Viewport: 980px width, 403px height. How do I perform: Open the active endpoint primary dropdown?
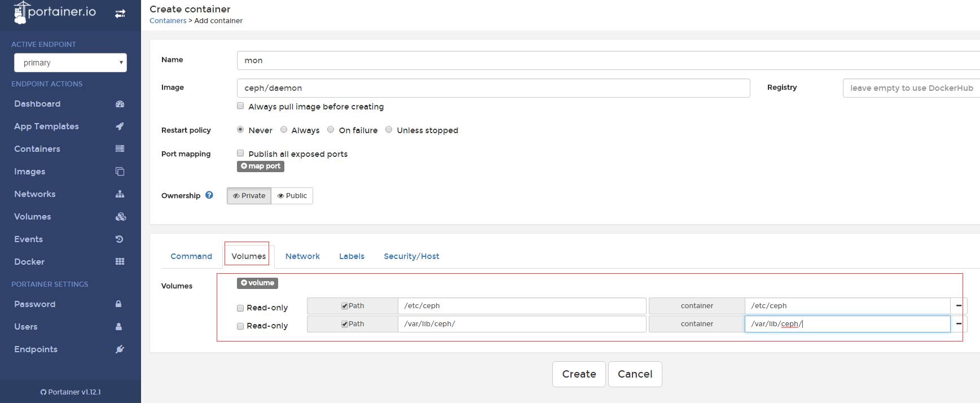tap(71, 63)
